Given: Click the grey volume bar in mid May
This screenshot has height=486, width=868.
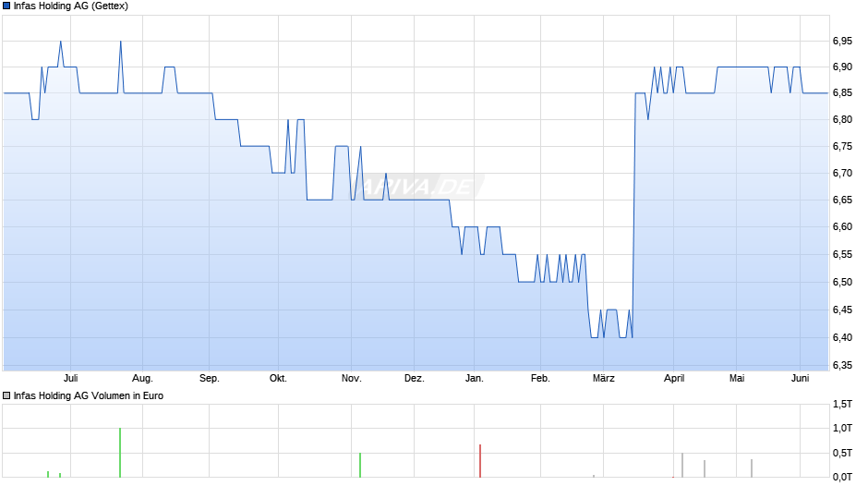Looking at the screenshot, I should [x=752, y=468].
